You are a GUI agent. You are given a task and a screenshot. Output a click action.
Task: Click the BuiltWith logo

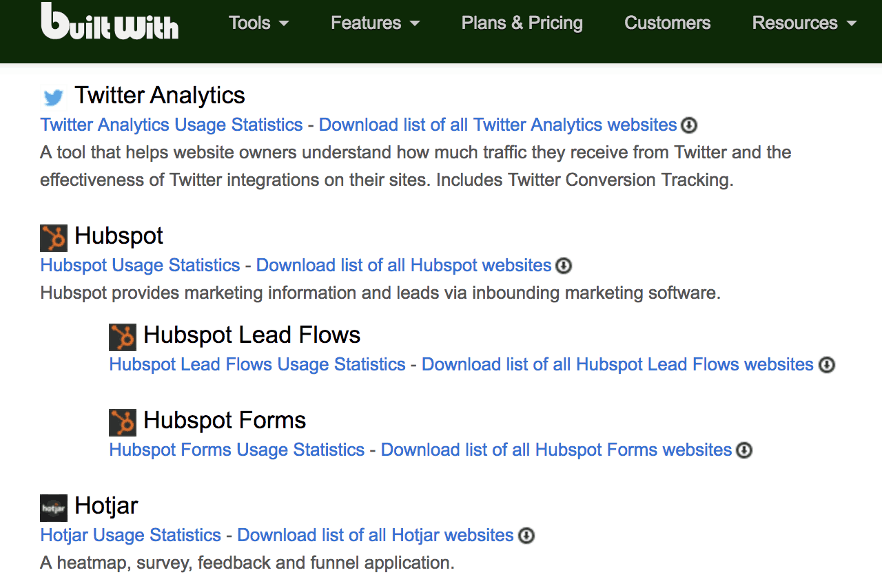tap(110, 22)
